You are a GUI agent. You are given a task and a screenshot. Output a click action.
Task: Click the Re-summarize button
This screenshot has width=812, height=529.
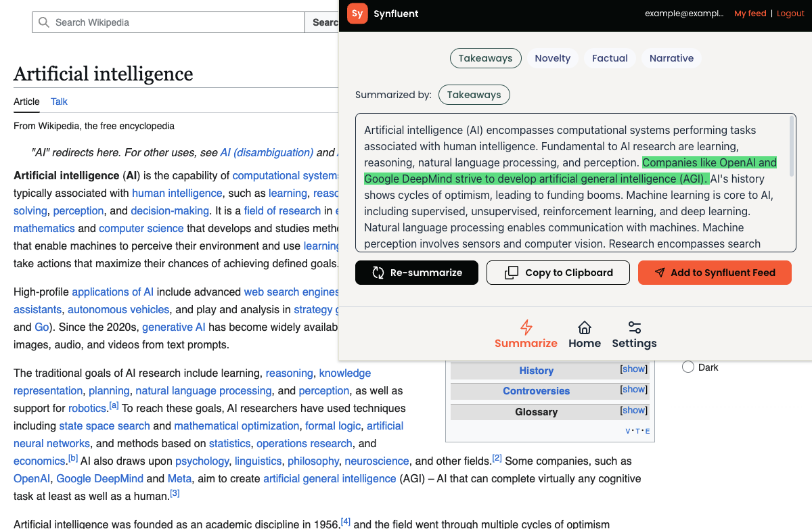[417, 273]
